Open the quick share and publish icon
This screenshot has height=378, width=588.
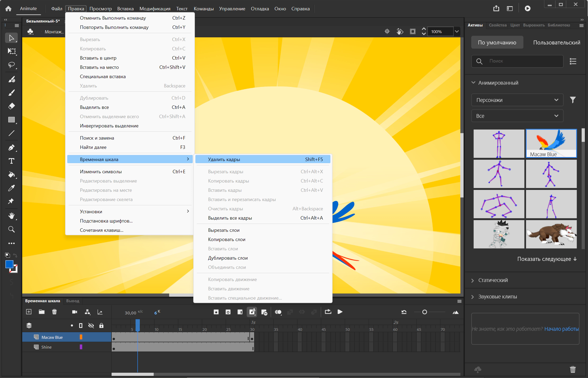pyautogui.click(x=496, y=8)
